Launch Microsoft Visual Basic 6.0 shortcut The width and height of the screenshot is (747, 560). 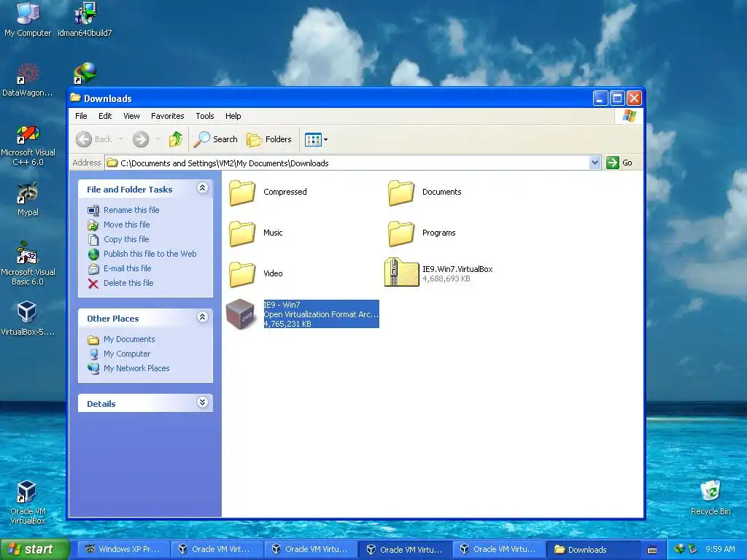tap(28, 264)
